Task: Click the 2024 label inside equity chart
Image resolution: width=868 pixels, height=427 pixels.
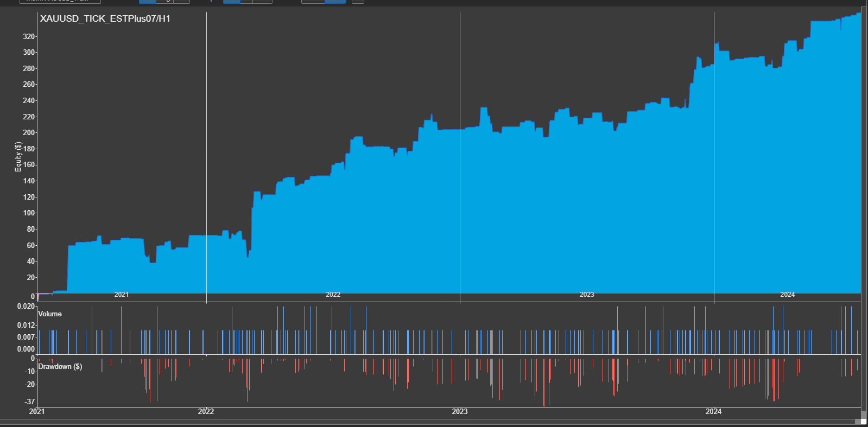Action: click(788, 295)
